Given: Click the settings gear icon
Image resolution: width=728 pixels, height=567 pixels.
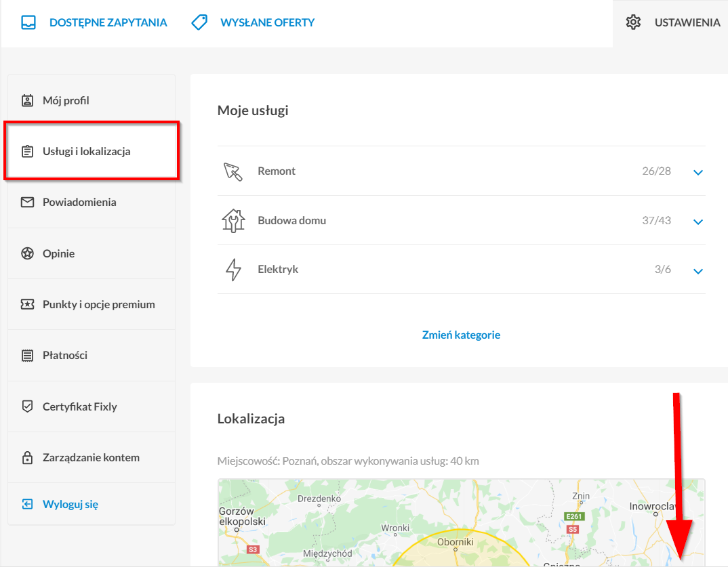Looking at the screenshot, I should (633, 22).
